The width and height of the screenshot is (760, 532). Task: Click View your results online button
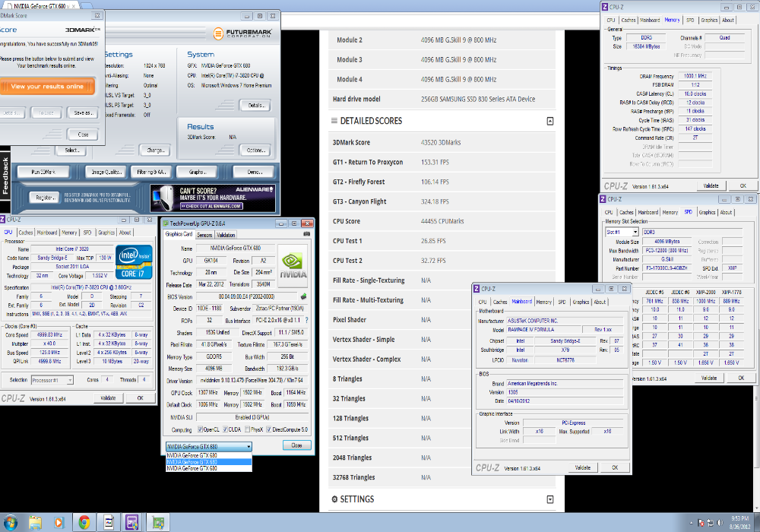pyautogui.click(x=47, y=86)
